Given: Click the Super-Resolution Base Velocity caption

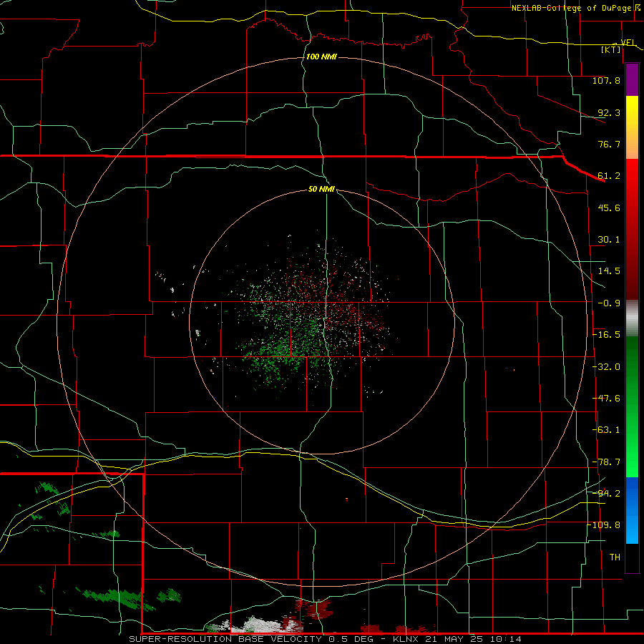Looking at the screenshot, I should [326, 639].
